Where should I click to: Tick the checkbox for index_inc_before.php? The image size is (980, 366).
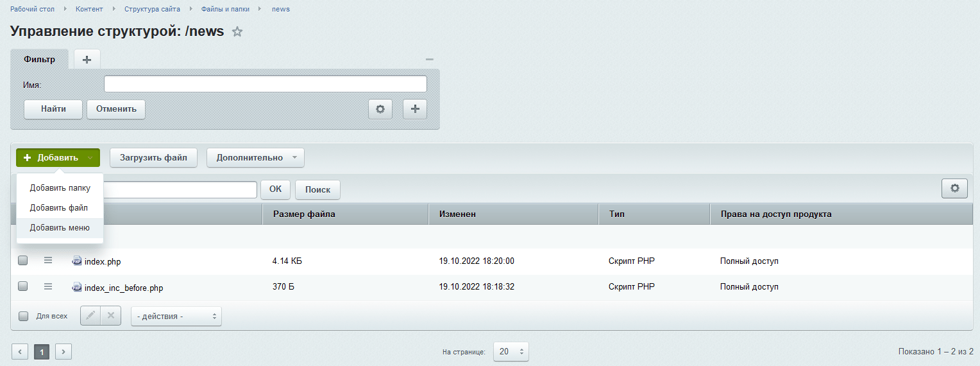tap(23, 287)
